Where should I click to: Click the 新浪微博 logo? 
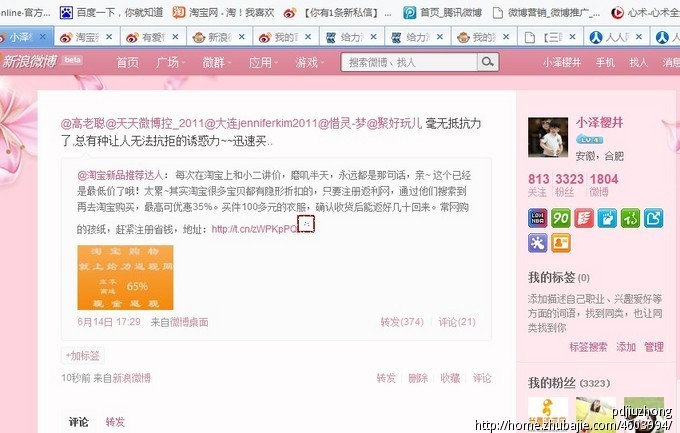29,62
